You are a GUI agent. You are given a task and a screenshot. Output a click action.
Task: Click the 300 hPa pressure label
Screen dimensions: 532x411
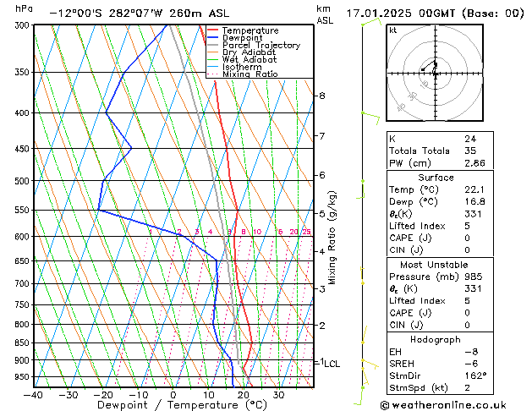24,25
